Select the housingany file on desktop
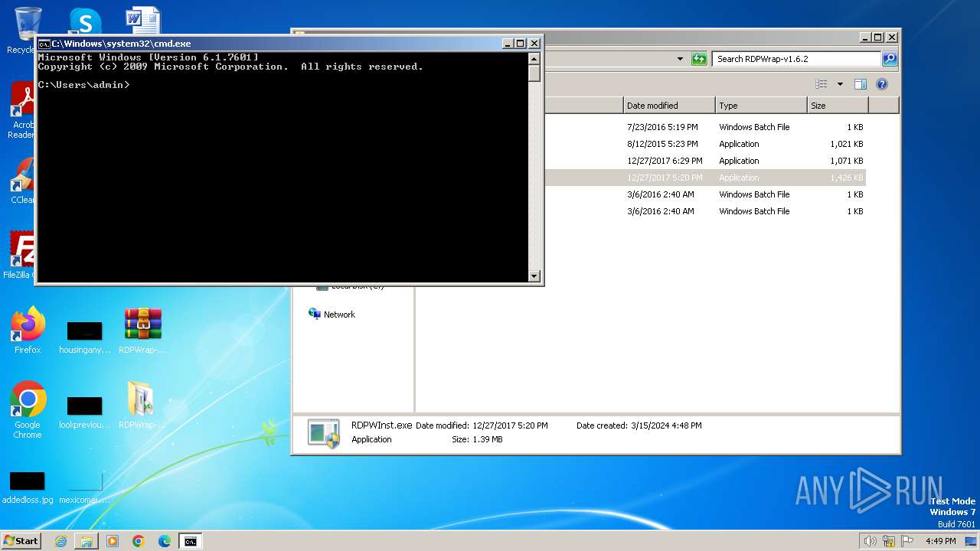This screenshot has width=980, height=551. click(x=85, y=337)
